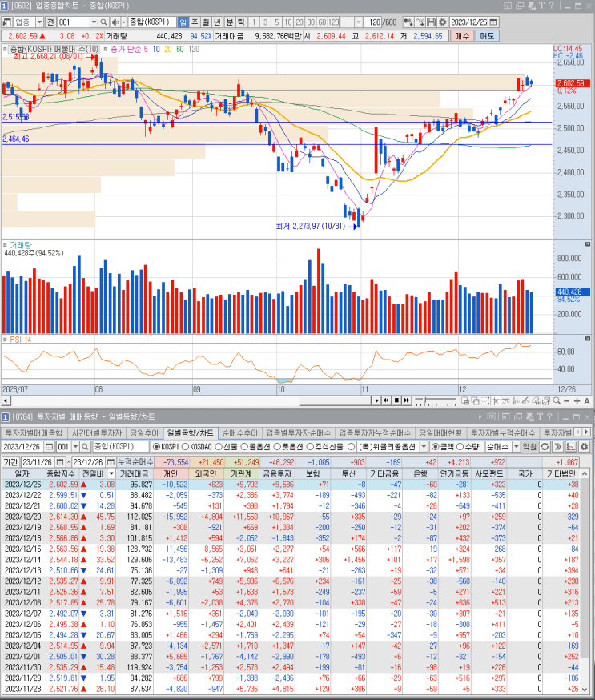Open the dropdown arrow beside the speaker icon
This screenshot has height=700, width=595.
click(x=123, y=22)
